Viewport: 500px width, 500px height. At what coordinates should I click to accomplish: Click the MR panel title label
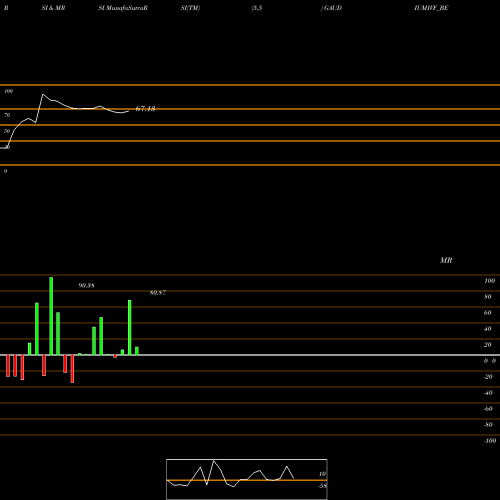pyautogui.click(x=446, y=260)
